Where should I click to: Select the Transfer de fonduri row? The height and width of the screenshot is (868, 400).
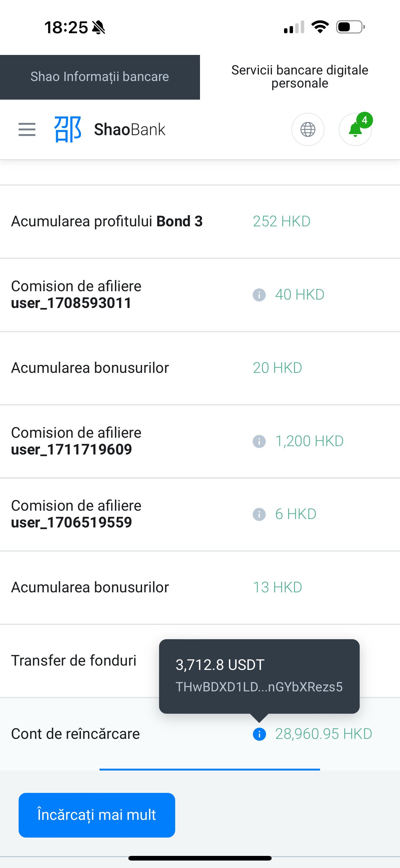coord(74,660)
